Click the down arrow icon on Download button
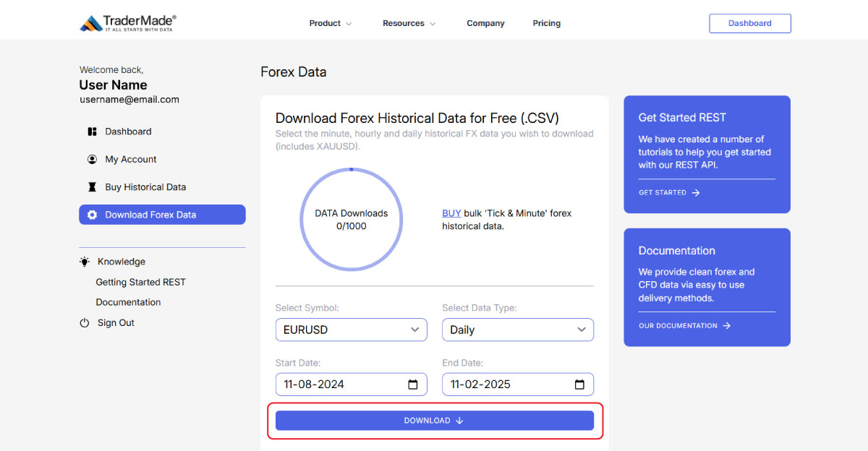 pos(460,421)
